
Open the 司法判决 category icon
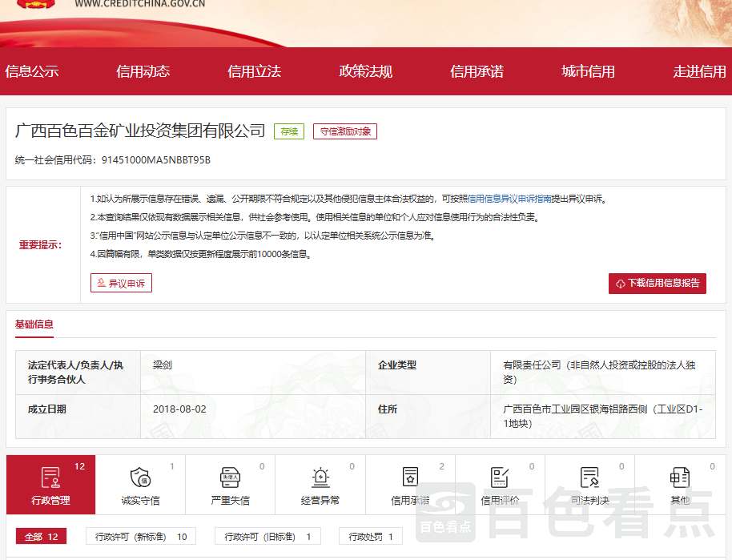pyautogui.click(x=589, y=477)
